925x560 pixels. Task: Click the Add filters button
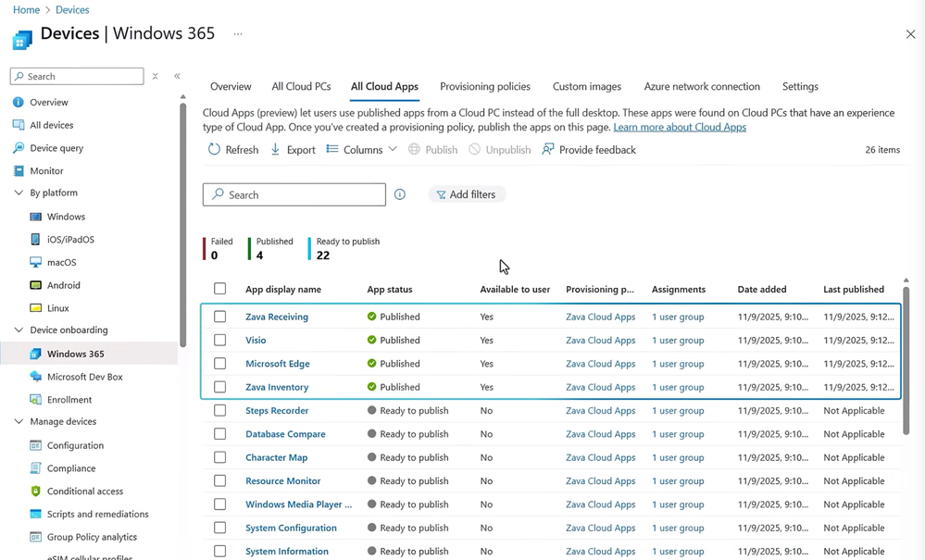[467, 194]
